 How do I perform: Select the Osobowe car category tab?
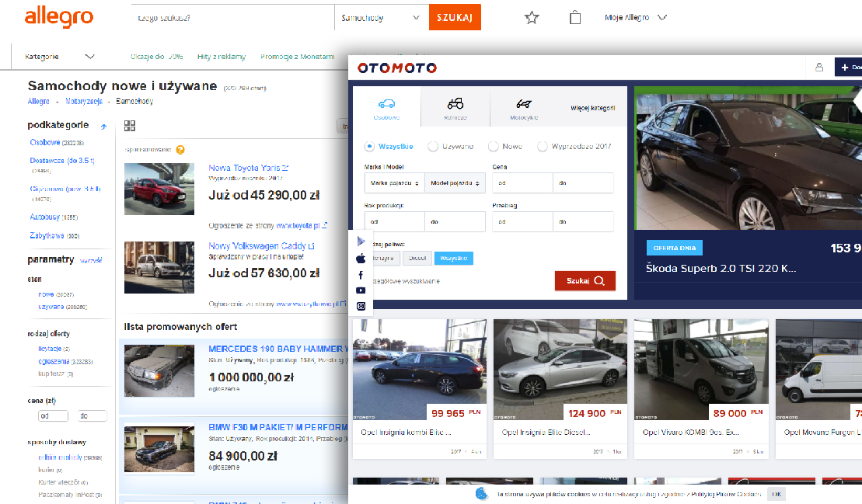386,108
